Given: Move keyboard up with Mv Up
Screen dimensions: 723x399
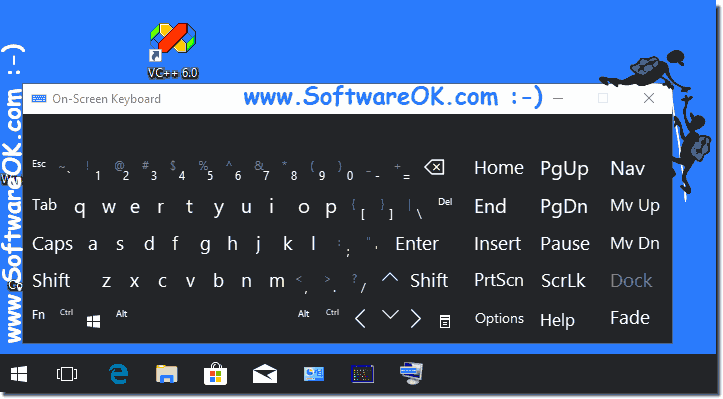Looking at the screenshot, I should pos(634,206).
